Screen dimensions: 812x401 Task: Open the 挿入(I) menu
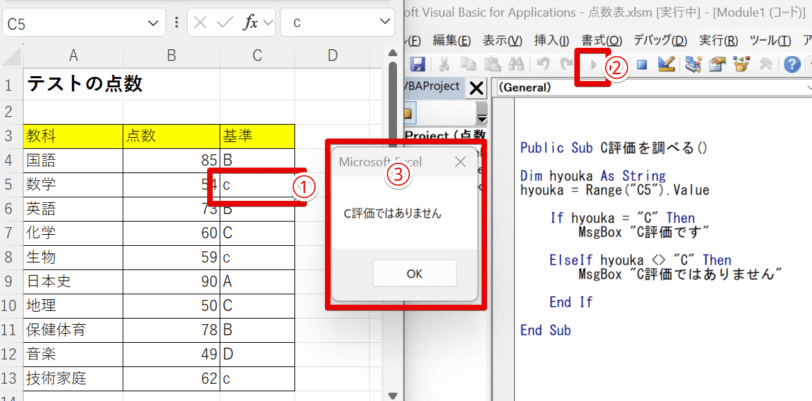pos(552,41)
